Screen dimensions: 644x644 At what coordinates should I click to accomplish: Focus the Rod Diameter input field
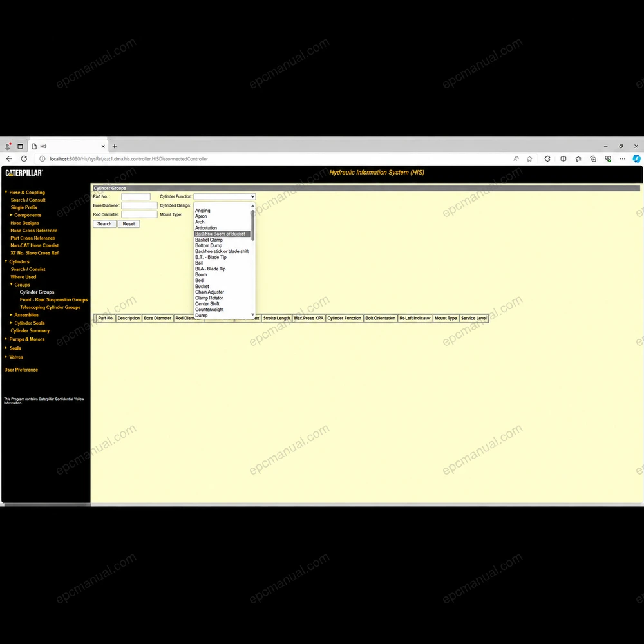[139, 214]
